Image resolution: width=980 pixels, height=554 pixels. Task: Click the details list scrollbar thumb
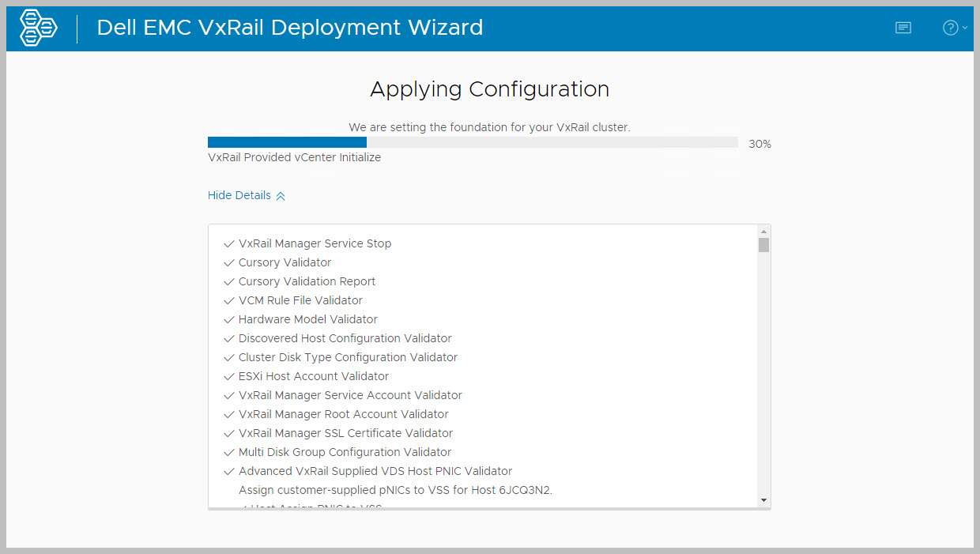(763, 245)
